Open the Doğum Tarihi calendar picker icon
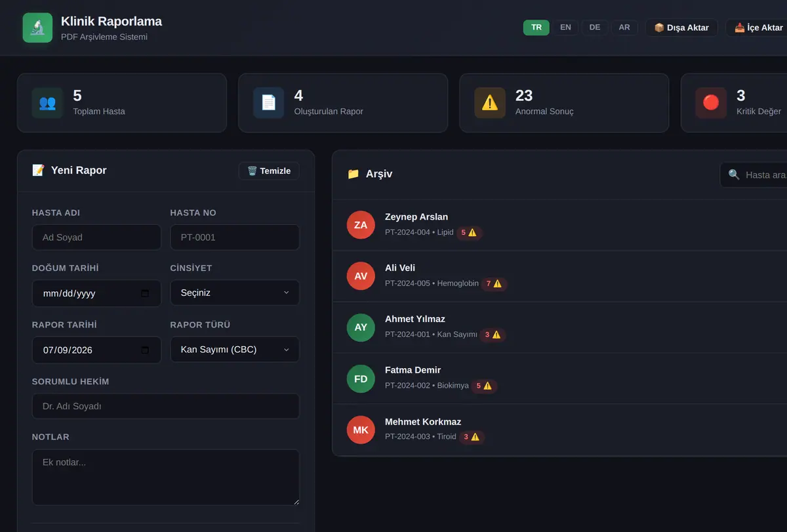This screenshot has height=532, width=787. tap(146, 293)
